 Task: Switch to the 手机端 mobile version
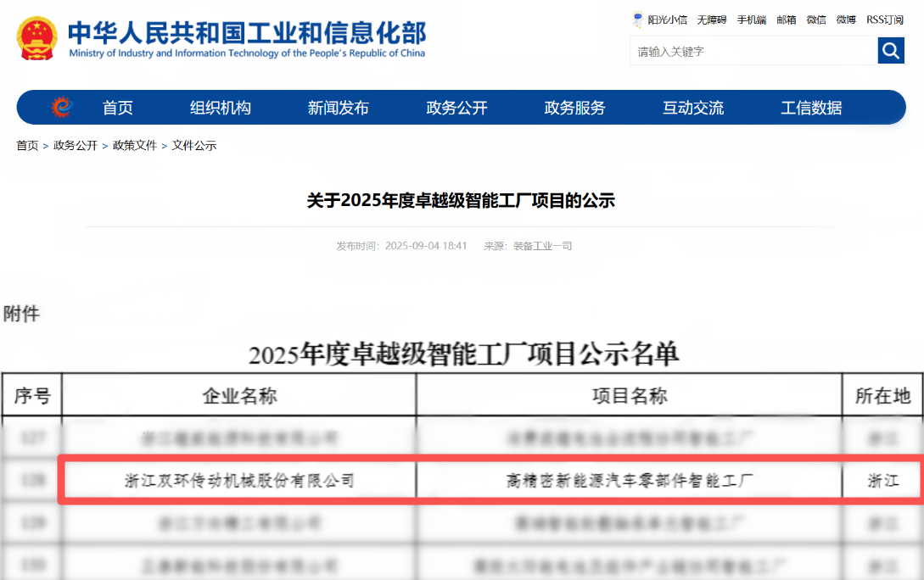pos(750,20)
